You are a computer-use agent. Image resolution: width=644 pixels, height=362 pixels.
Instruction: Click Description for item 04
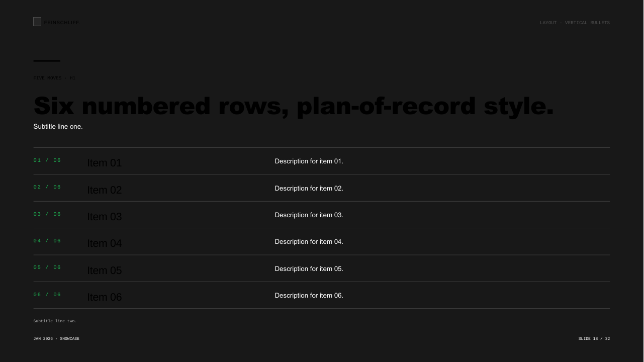[309, 242]
